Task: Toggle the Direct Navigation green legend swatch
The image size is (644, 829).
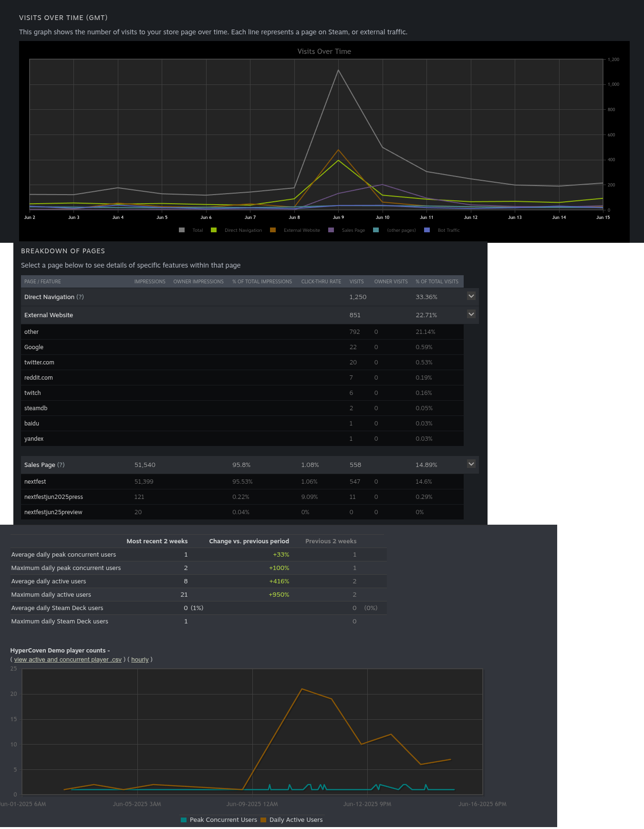Action: pos(214,230)
